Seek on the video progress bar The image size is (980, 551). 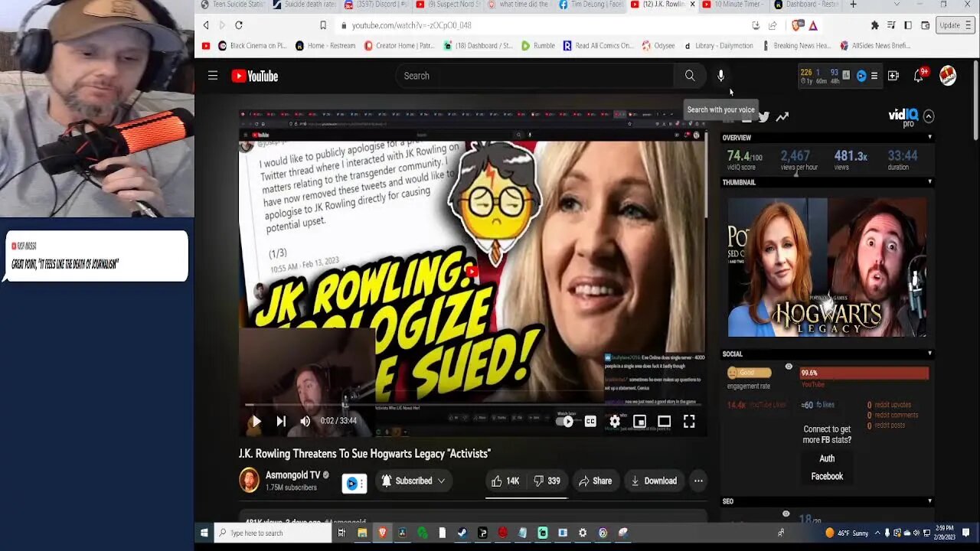click(472, 404)
